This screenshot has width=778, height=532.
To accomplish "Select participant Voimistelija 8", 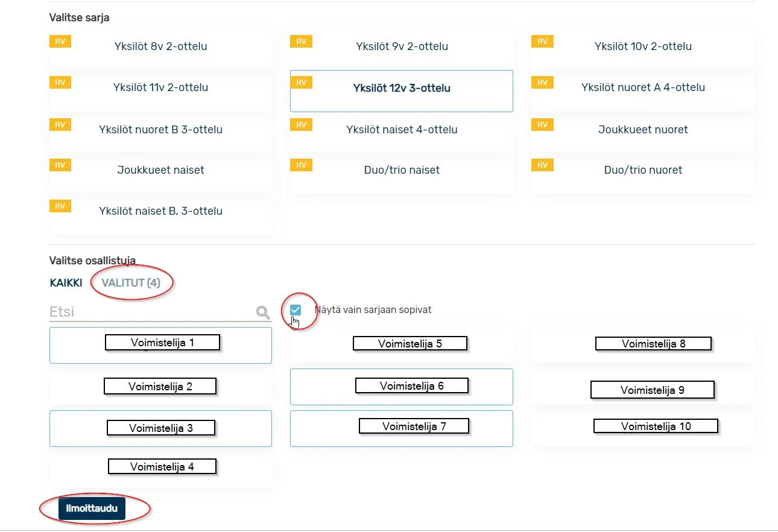I will click(643, 346).
